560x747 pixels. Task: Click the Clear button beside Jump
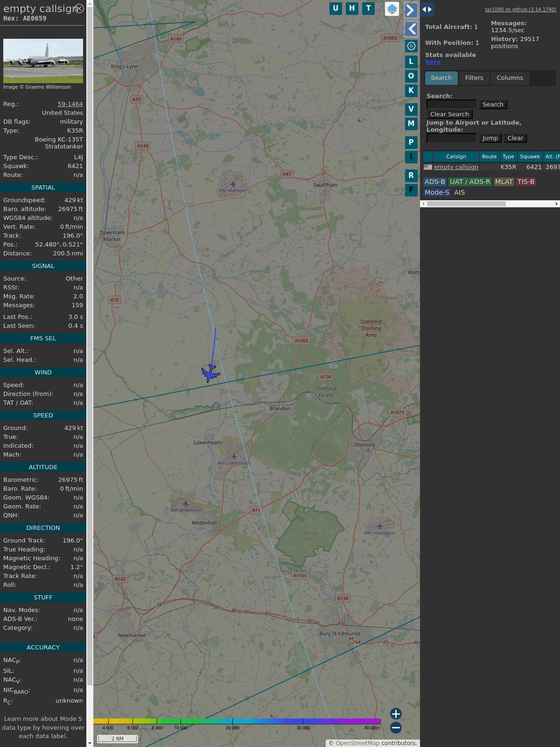[515, 138]
